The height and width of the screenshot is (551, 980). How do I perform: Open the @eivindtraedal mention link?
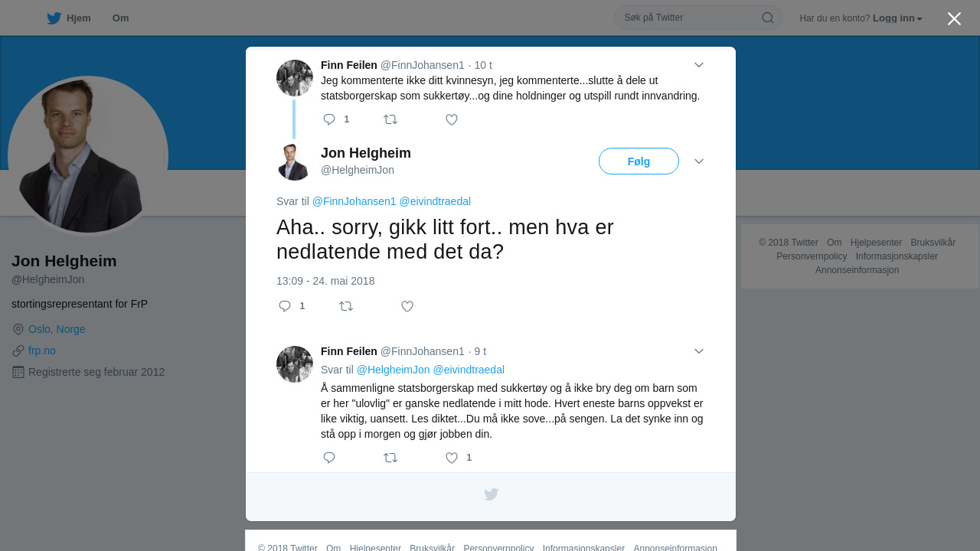coord(435,201)
